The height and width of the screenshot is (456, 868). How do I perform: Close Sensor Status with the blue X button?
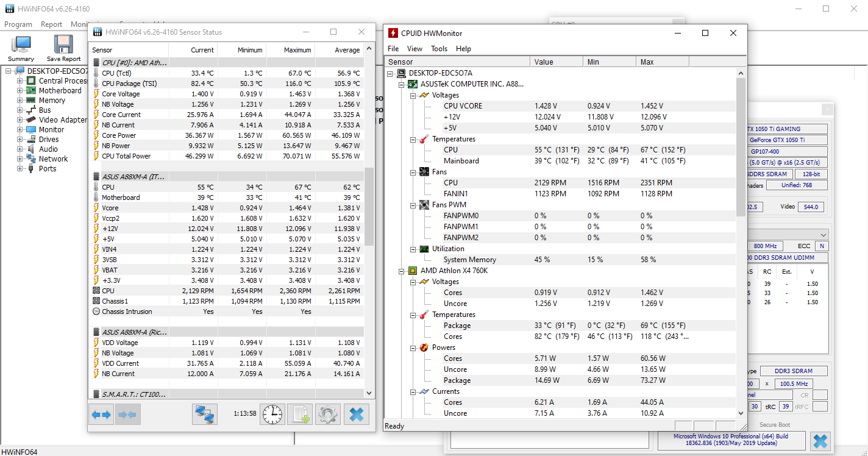[357, 415]
